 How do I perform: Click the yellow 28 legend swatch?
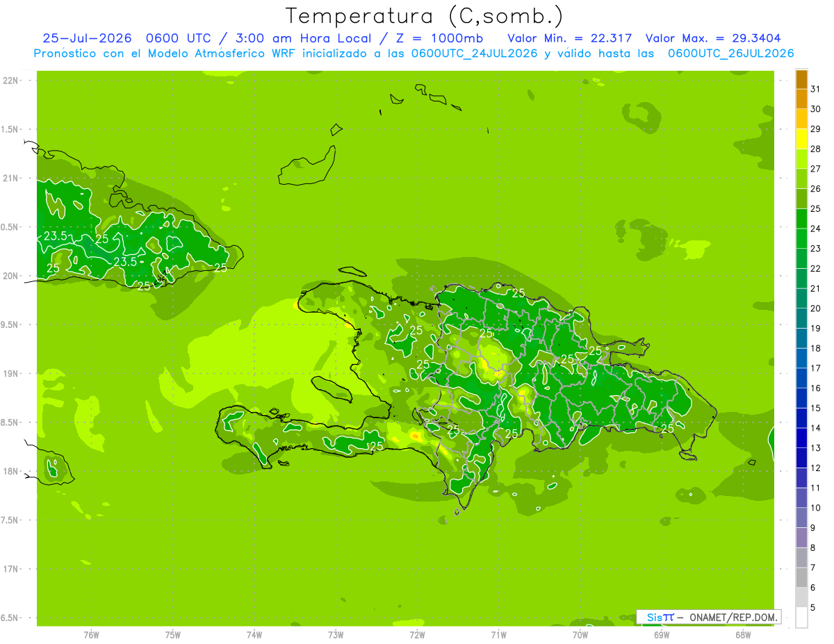(801, 139)
